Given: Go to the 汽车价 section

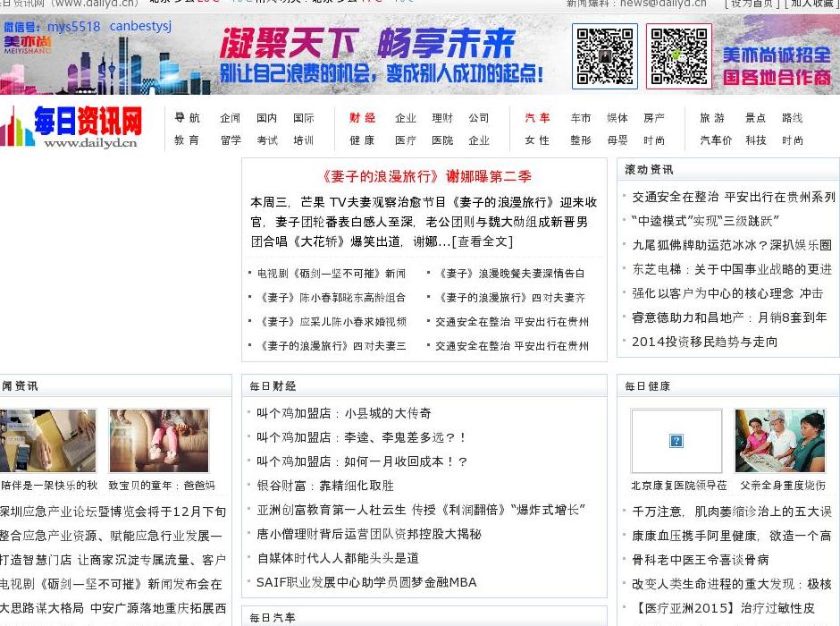Looking at the screenshot, I should [x=715, y=140].
